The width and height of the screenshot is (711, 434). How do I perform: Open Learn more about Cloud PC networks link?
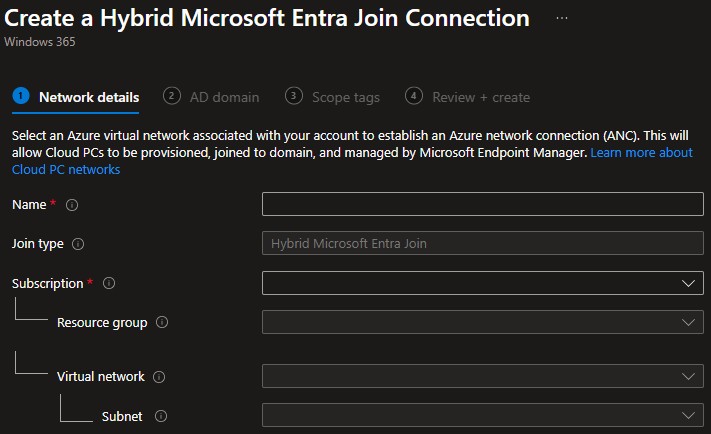[640, 153]
